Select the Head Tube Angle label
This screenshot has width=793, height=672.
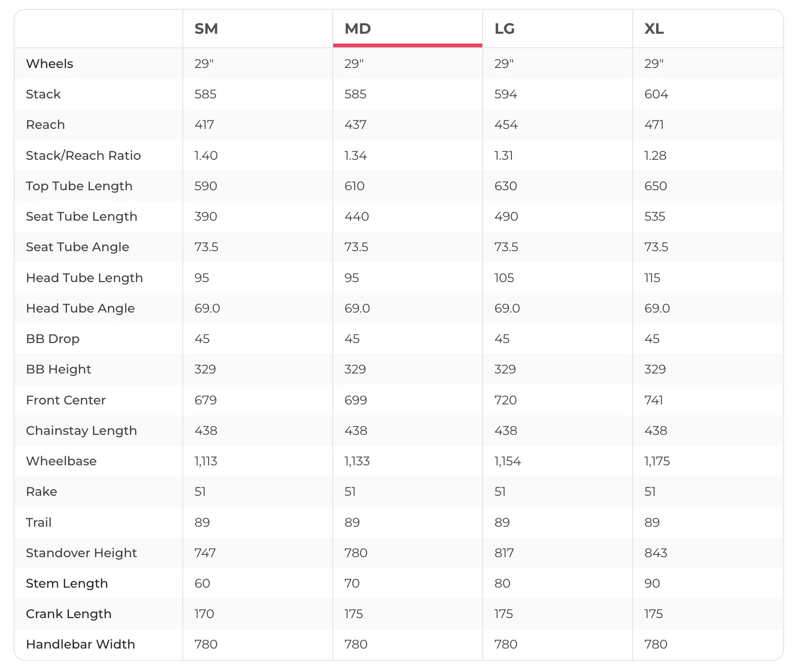[81, 308]
